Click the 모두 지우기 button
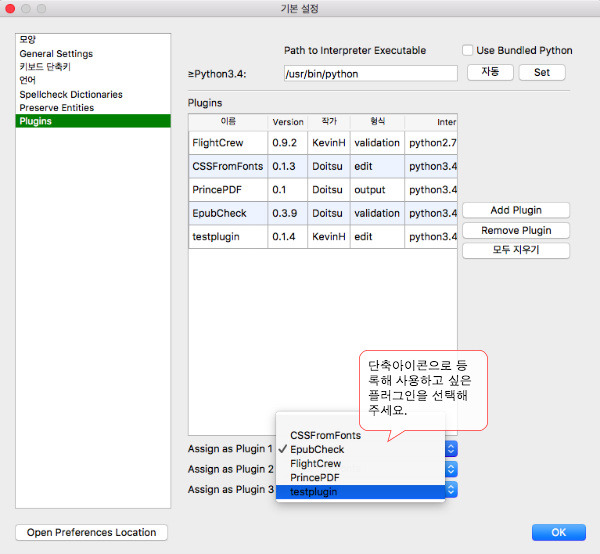Viewport: 600px width, 554px height. 516,250
